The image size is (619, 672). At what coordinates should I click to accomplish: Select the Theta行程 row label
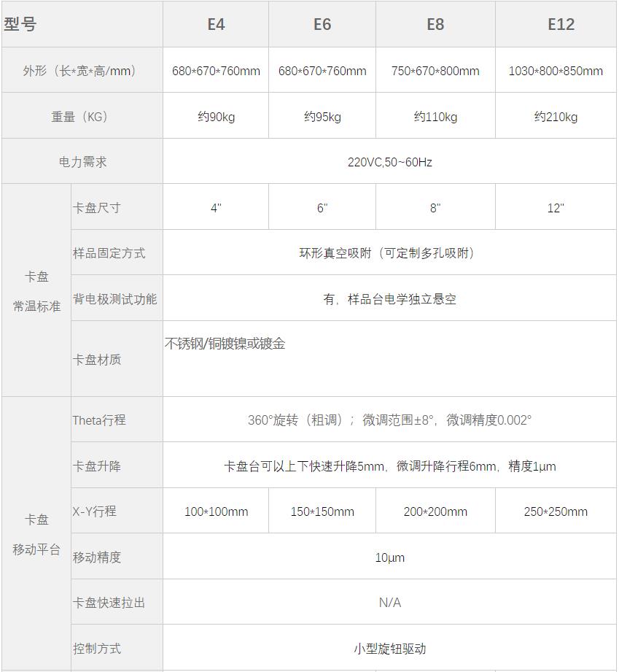point(99,420)
